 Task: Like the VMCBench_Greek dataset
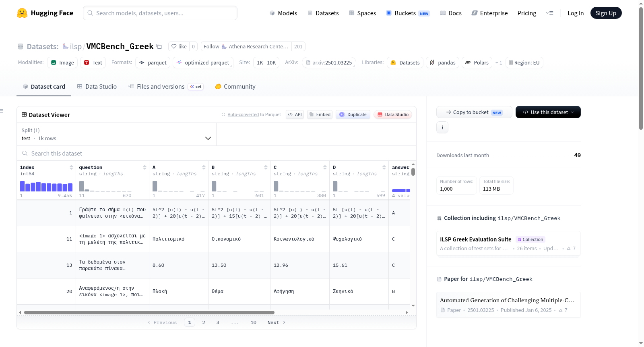coord(179,46)
